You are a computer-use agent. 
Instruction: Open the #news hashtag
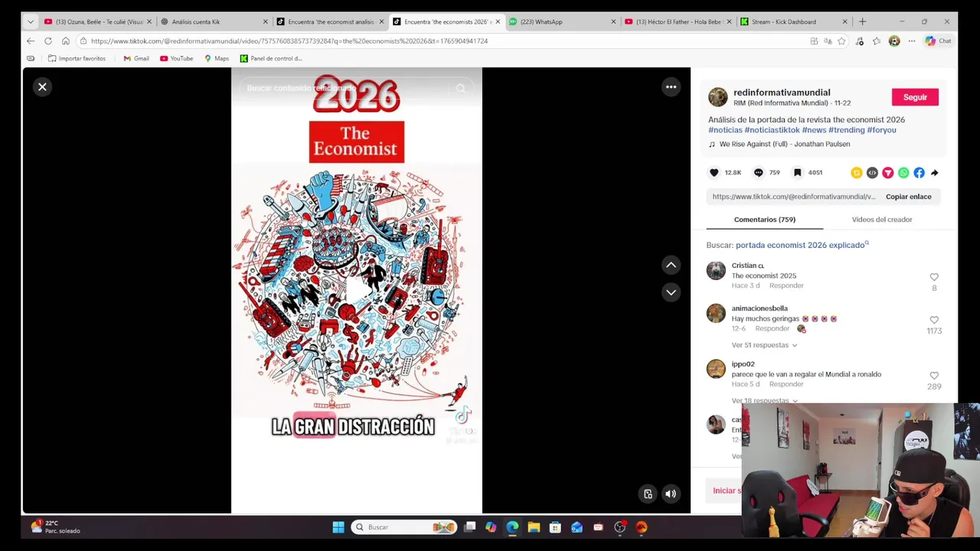point(814,130)
